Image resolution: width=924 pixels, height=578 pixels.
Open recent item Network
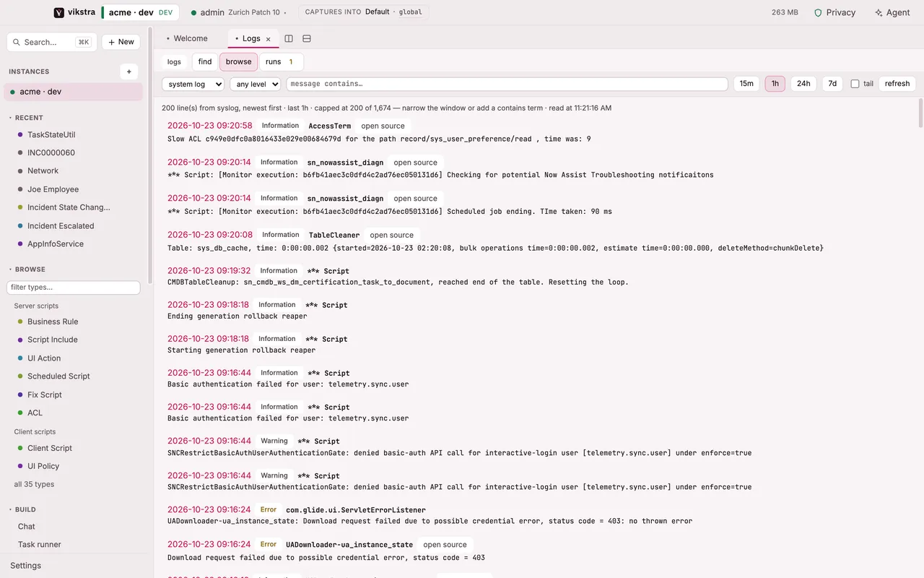[43, 171]
